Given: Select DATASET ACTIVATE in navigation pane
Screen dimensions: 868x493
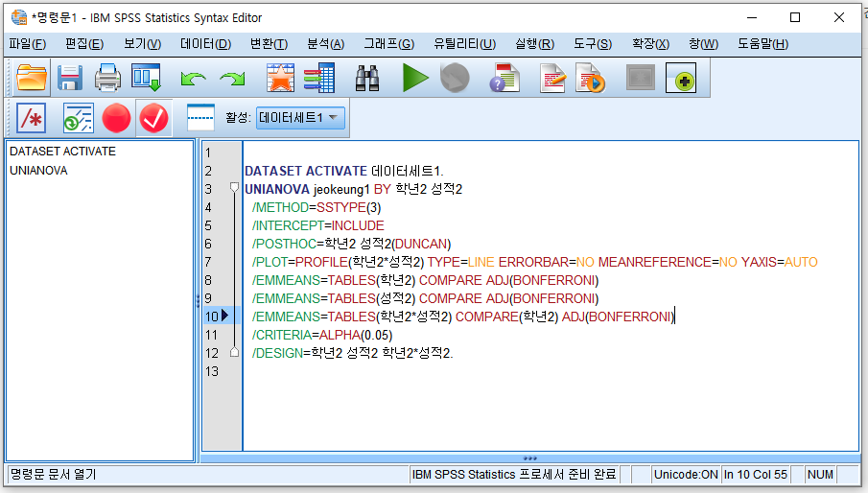Looking at the screenshot, I should click(62, 151).
